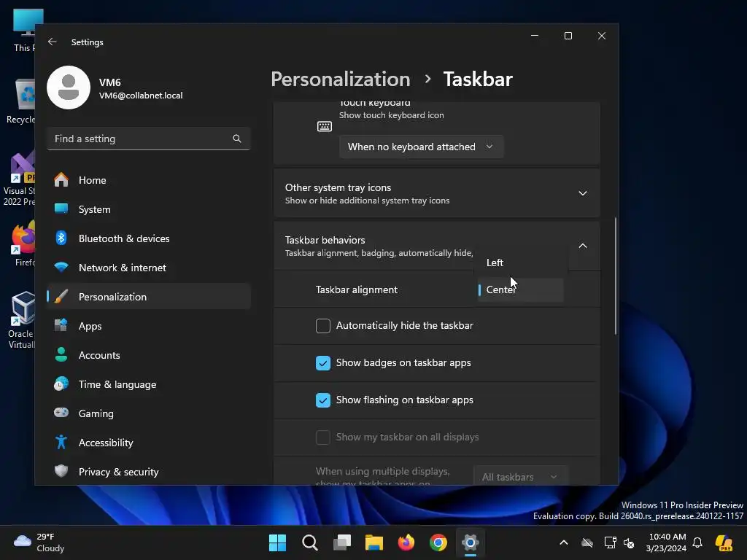Open Privacy & security settings
Screen dimensions: 747x560
click(149, 472)
